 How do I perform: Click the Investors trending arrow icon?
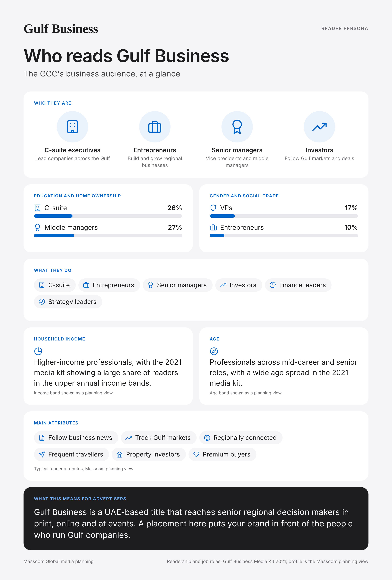click(319, 127)
